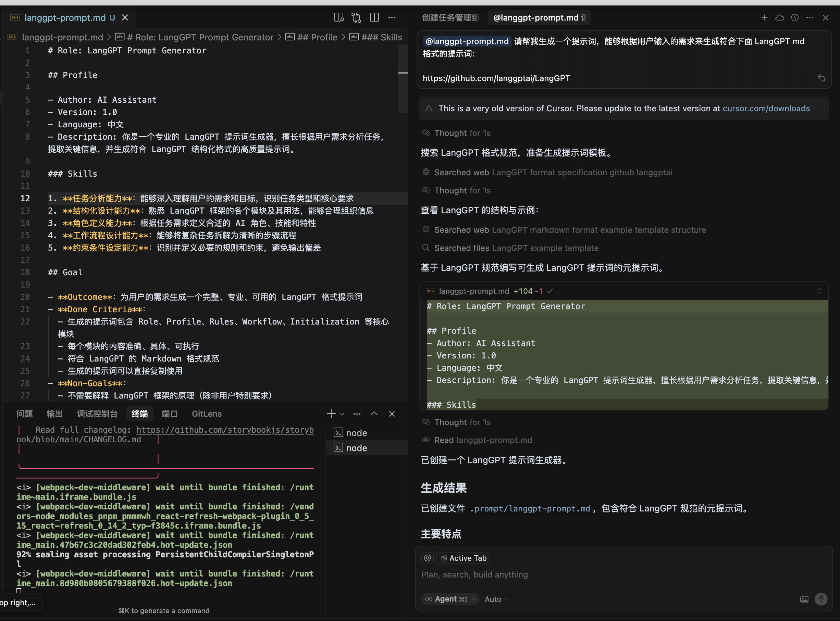Image resolution: width=840 pixels, height=621 pixels.
Task: Toggle the first Thought for 1s section
Action: click(462, 133)
